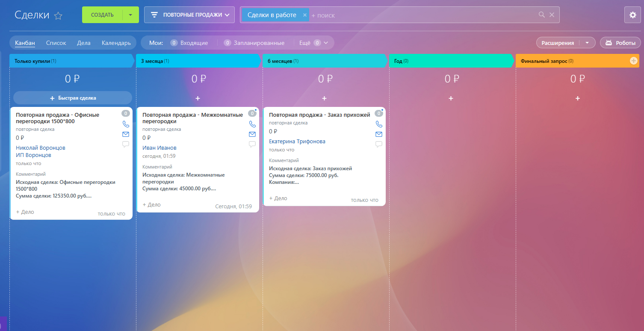Click the Расширения button
The image size is (644, 331).
coord(558,43)
